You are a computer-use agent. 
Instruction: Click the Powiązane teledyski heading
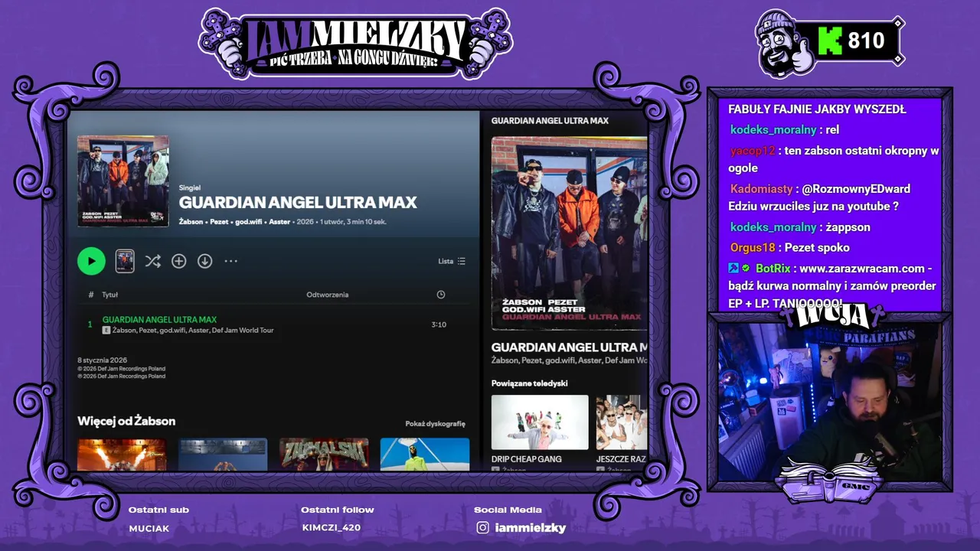pyautogui.click(x=529, y=383)
